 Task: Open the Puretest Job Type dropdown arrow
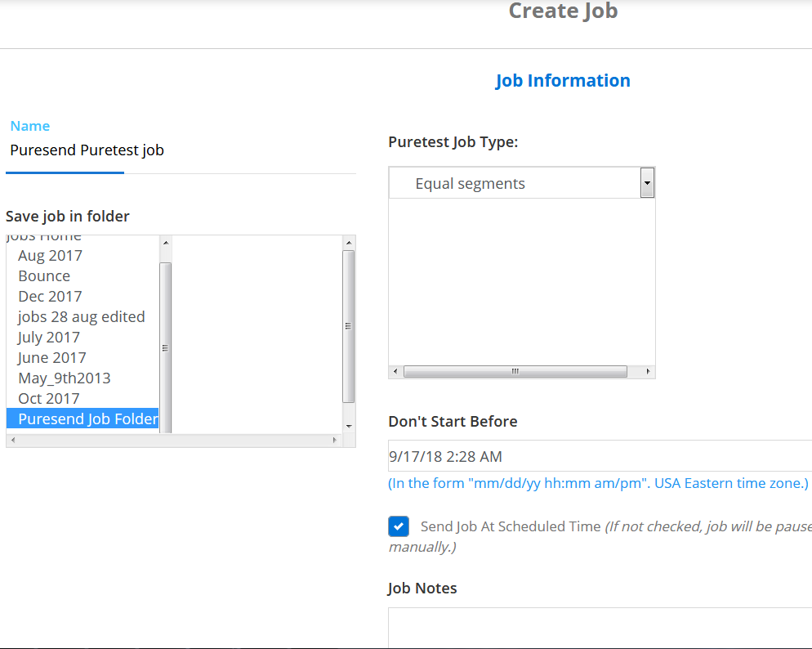(647, 183)
